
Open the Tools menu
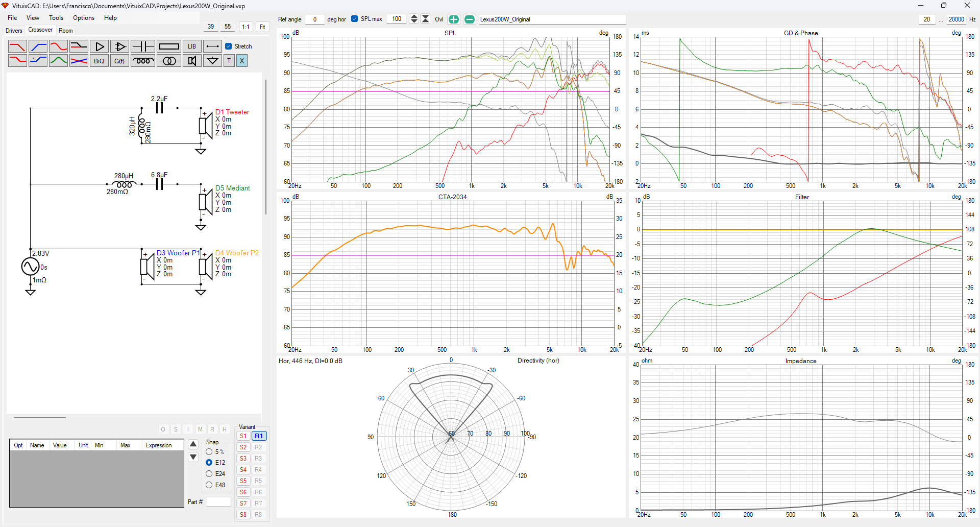coord(56,18)
